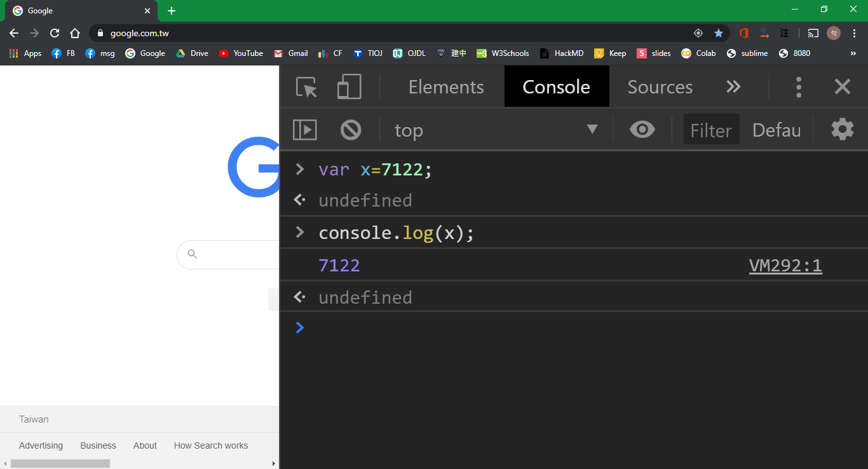Open the Chrome profile avatar
Viewport: 868px width, 469px height.
(834, 33)
